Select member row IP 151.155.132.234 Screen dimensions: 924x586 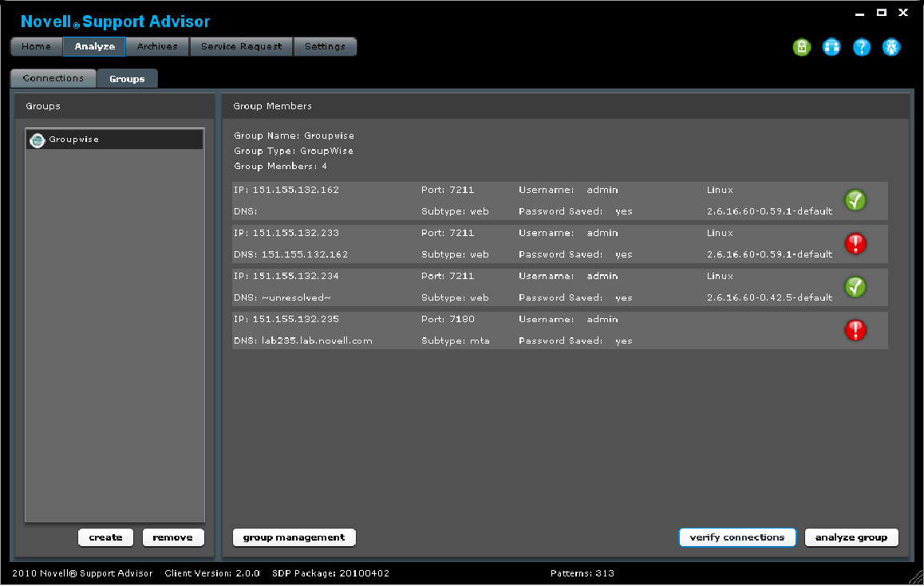pos(560,287)
